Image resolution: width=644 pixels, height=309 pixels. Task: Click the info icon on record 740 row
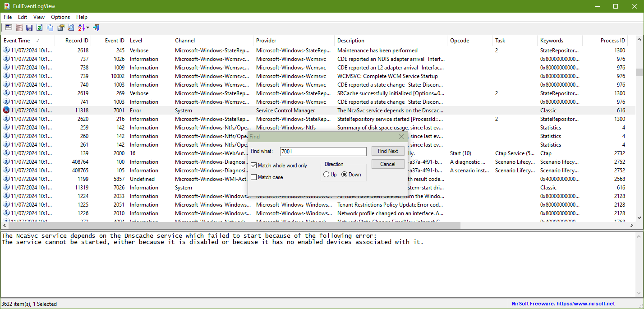tap(6, 85)
